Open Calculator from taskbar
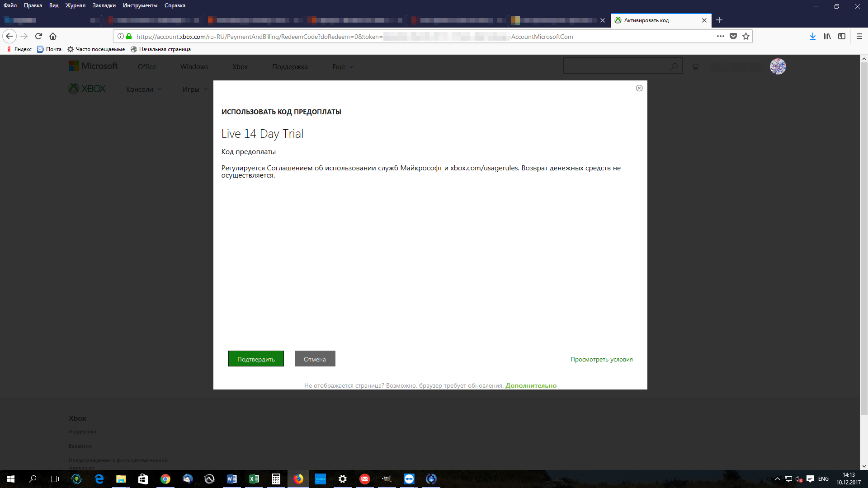This screenshot has width=868, height=488. (x=276, y=479)
